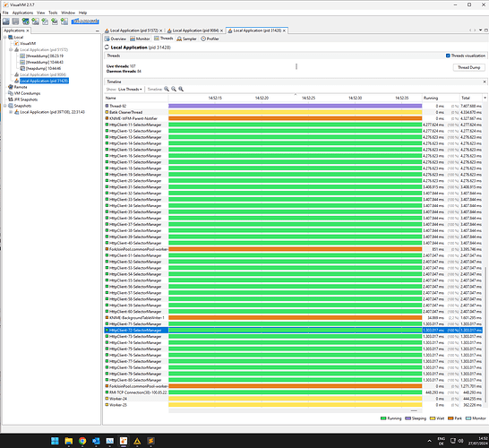Click the Thread Dump button
The image size is (489, 448).
468,67
